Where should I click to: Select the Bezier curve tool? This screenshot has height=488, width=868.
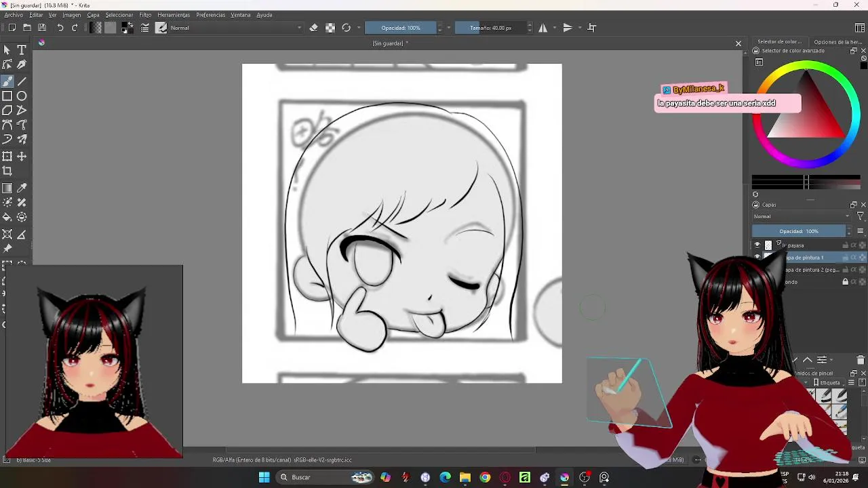(x=7, y=125)
